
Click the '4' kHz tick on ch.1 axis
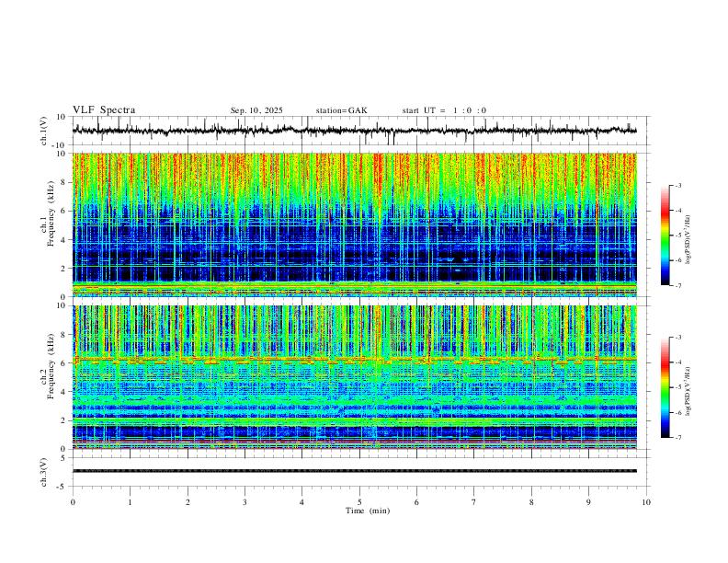(x=64, y=240)
